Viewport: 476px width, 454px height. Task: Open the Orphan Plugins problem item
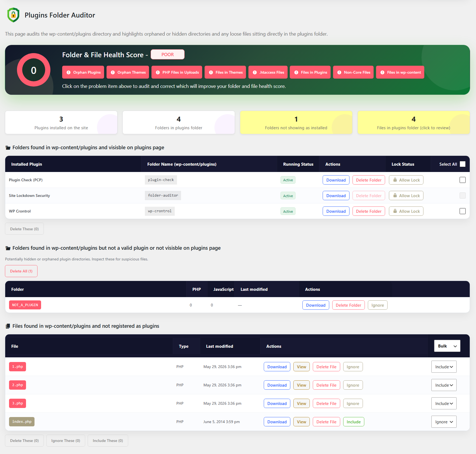coord(83,72)
